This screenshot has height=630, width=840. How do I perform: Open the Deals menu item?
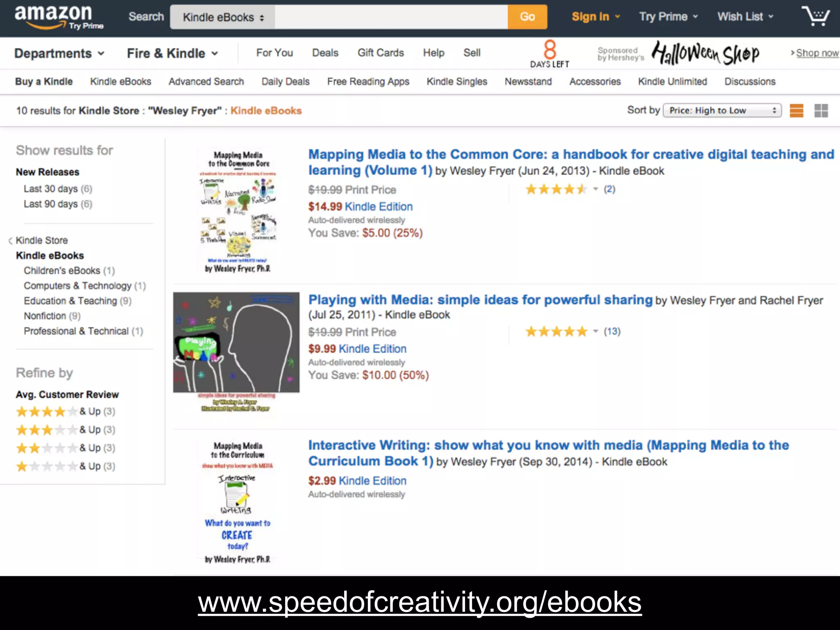tap(325, 53)
